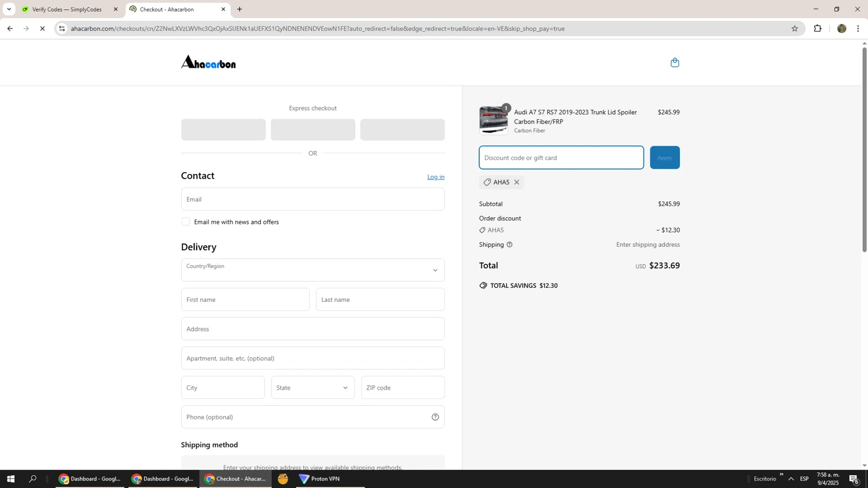Click the middle express checkout button

[x=313, y=130]
